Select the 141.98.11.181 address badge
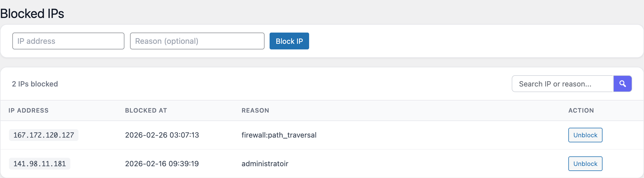 point(40,164)
